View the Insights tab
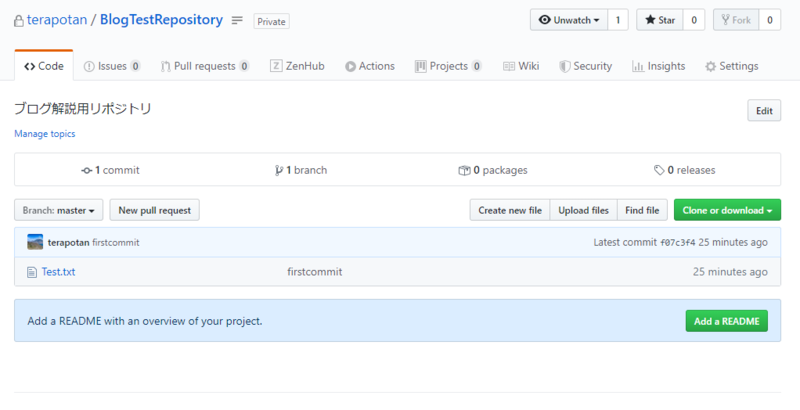 pyautogui.click(x=659, y=66)
